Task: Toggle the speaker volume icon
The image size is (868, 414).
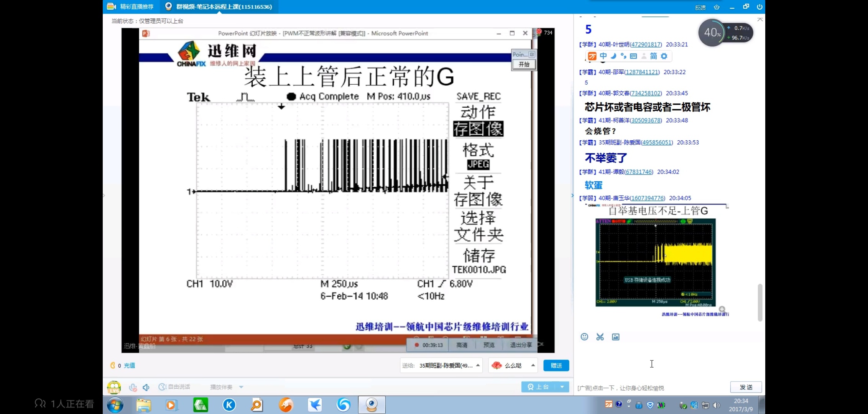Action: tap(146, 387)
